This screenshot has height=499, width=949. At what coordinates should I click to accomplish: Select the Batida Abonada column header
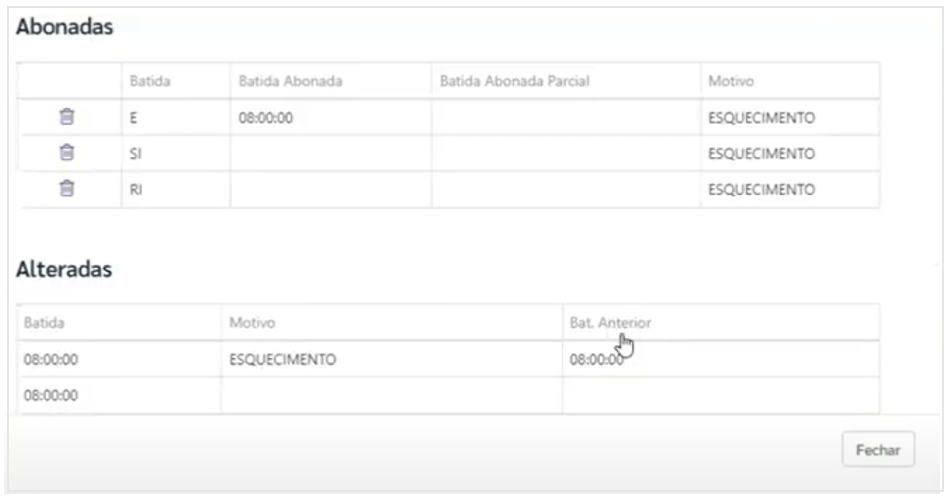tap(291, 81)
